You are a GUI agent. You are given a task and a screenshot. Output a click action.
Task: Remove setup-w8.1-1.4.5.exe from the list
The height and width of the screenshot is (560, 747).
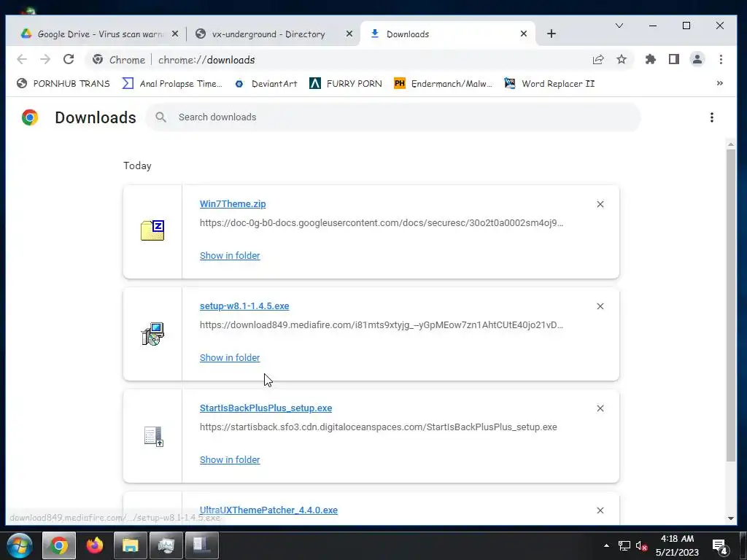coord(600,306)
